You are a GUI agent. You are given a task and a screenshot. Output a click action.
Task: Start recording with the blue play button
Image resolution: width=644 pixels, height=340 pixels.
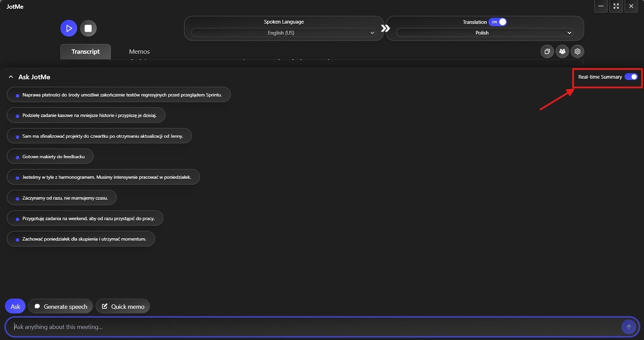click(x=69, y=28)
